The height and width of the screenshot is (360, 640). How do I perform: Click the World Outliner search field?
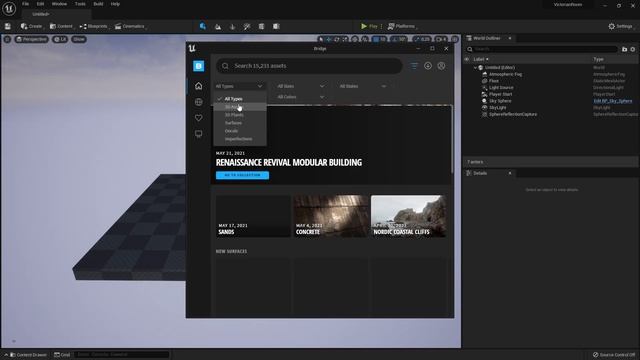coord(542,49)
